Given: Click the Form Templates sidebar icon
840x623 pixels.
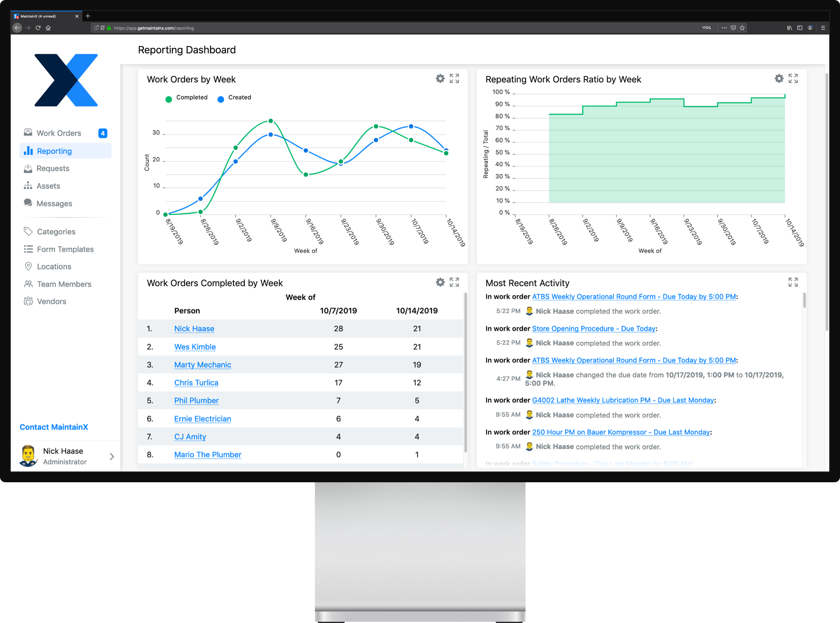Looking at the screenshot, I should point(28,249).
